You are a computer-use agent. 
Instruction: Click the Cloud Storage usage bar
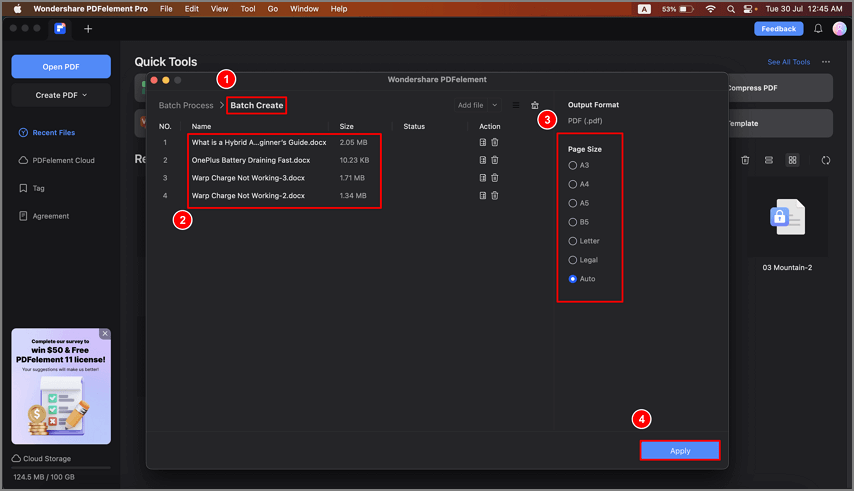tap(61, 468)
